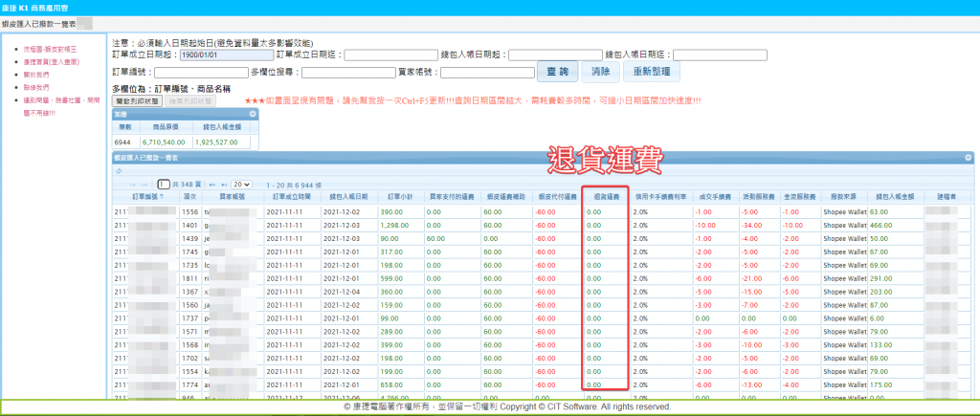
Task: Jump to last page icon
Action: 222,183
